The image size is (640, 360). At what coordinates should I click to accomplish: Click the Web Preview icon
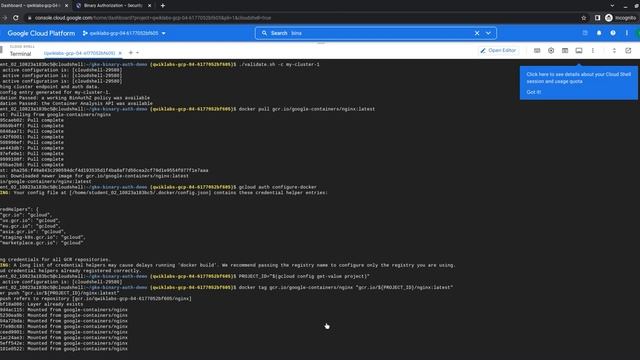(x=565, y=51)
